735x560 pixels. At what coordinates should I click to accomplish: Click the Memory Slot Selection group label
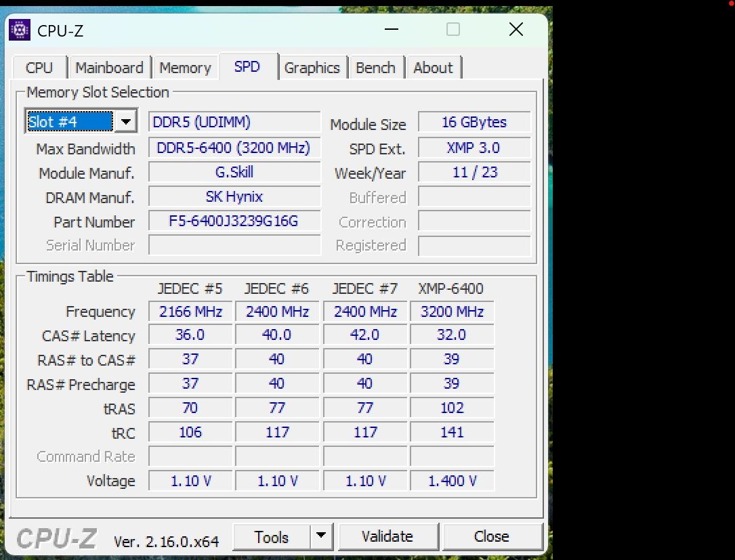(98, 92)
